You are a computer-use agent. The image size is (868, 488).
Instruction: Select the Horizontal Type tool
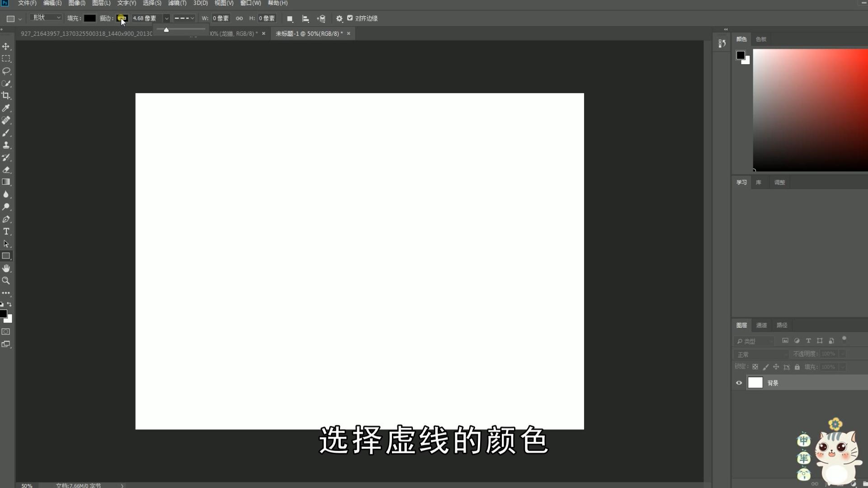[6, 231]
